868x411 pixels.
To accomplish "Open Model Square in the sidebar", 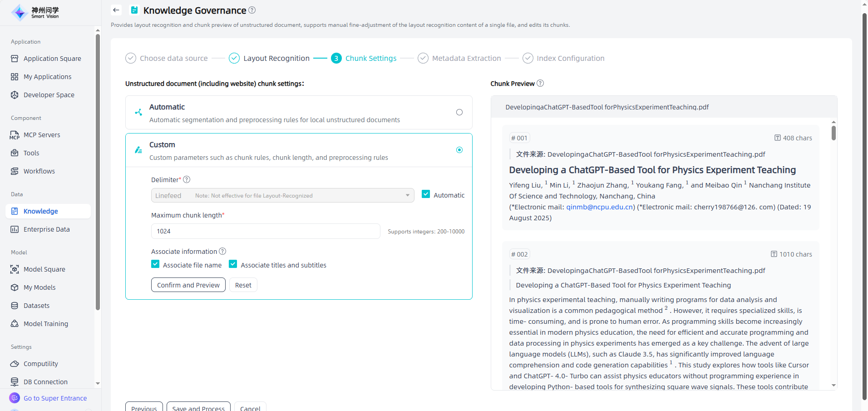I will pos(44,269).
